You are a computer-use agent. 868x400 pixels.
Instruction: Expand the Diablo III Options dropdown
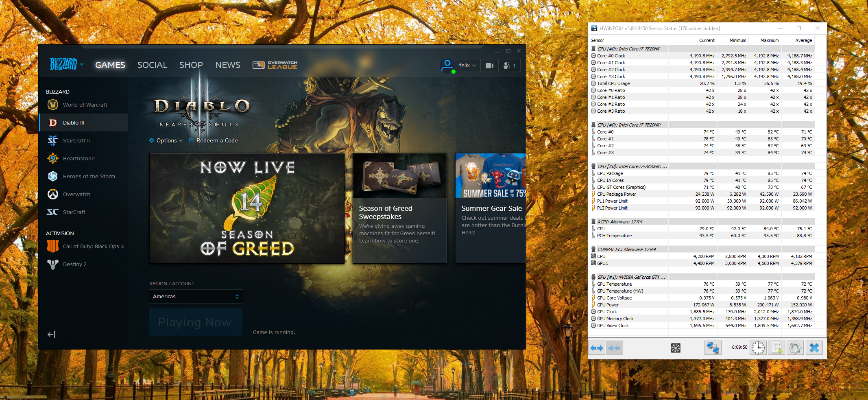pyautogui.click(x=166, y=140)
